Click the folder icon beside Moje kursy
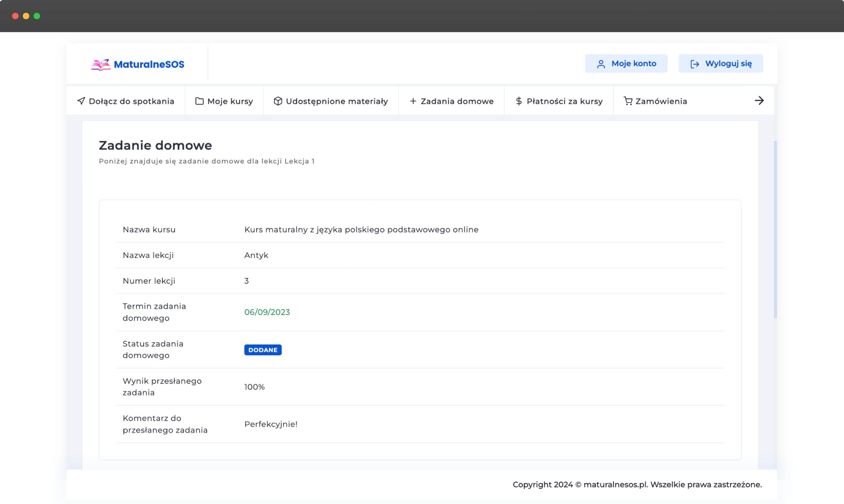Image resolution: width=844 pixels, height=504 pixels. point(199,101)
